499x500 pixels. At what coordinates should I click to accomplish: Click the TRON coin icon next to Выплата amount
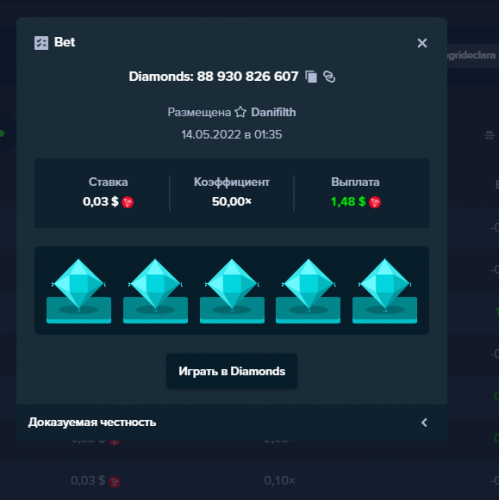[375, 202]
